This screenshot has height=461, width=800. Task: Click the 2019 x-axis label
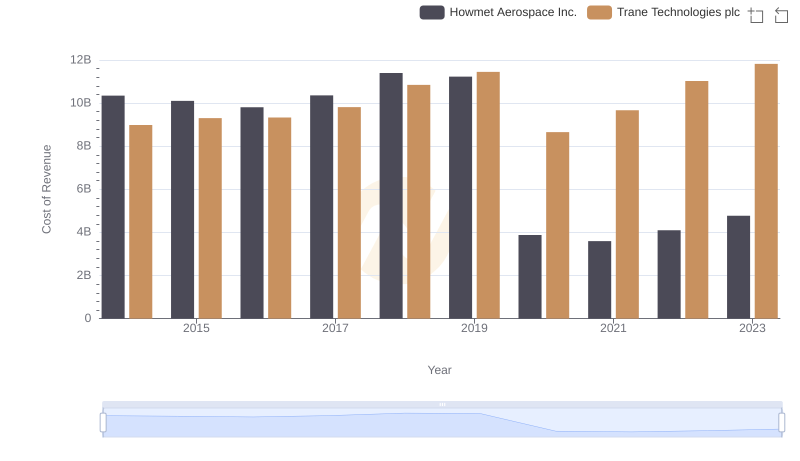(474, 328)
